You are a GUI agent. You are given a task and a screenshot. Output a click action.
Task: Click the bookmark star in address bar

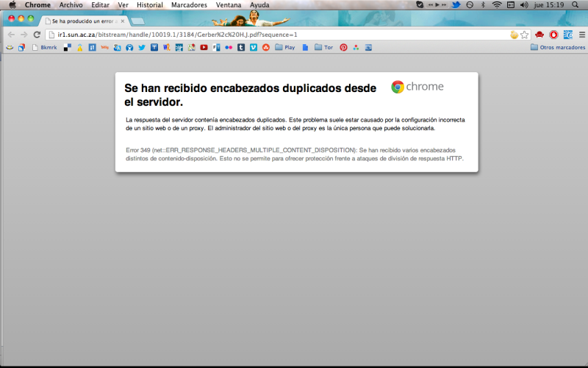525,35
